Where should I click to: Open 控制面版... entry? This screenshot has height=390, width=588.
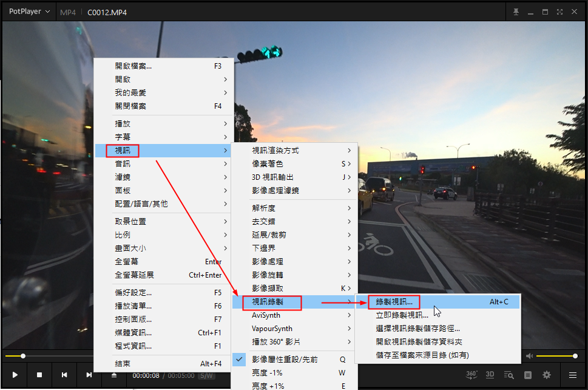coord(164,320)
